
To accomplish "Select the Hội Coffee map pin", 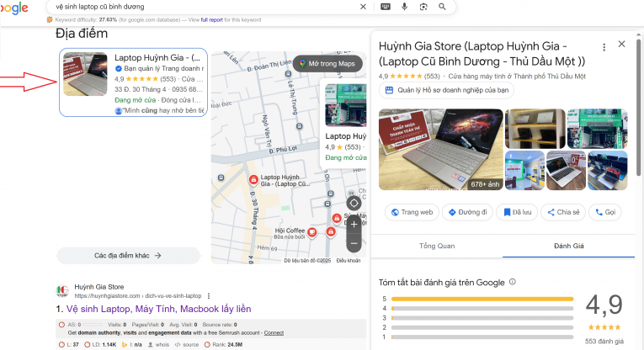I will 312,232.
